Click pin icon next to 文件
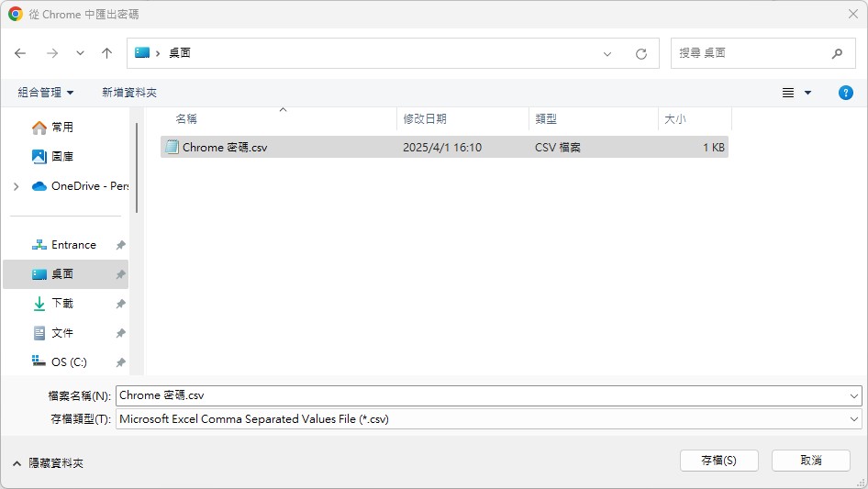 [120, 333]
